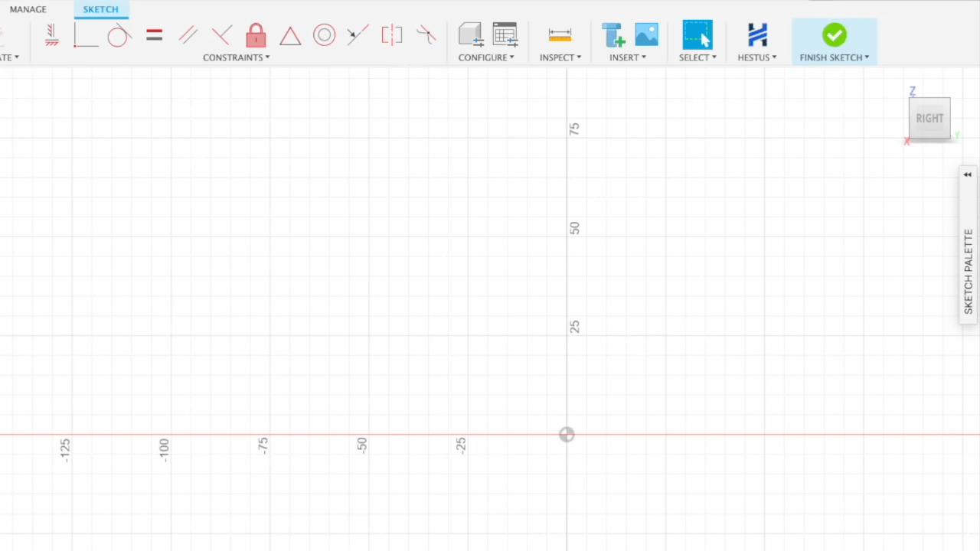Viewport: 980px width, 551px height.
Task: Open the configuration table icon
Action: pos(505,35)
